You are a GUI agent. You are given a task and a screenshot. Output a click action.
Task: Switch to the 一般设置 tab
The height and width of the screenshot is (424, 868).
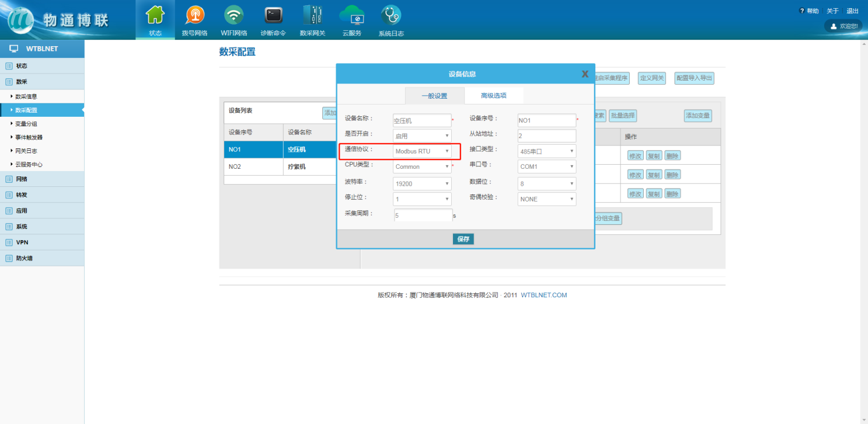pos(434,96)
